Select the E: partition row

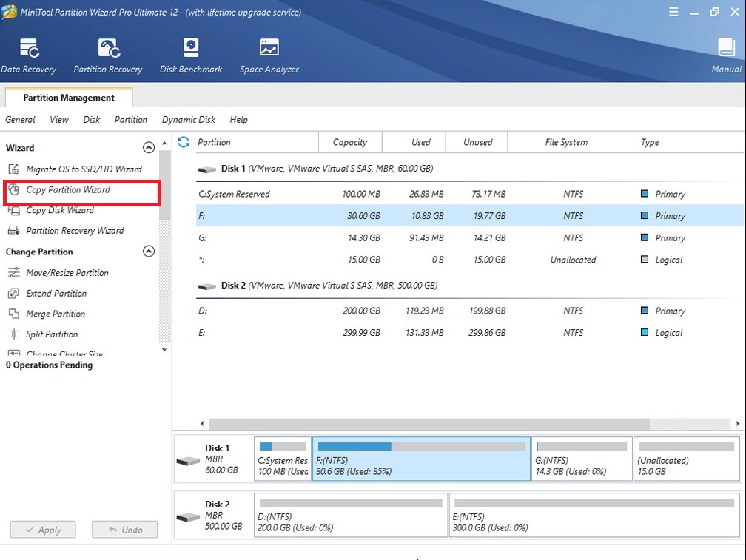(x=469, y=333)
